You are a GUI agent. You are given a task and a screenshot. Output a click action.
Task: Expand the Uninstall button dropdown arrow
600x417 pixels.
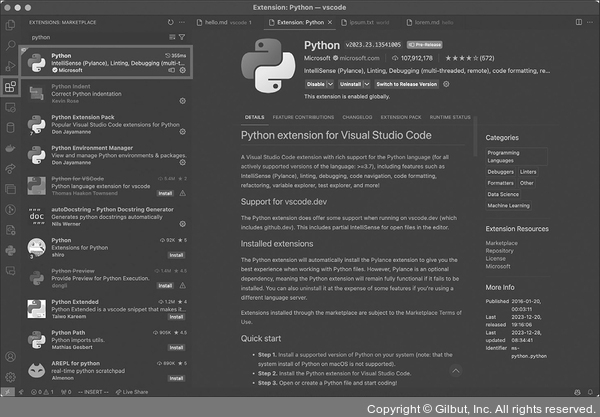[365, 84]
